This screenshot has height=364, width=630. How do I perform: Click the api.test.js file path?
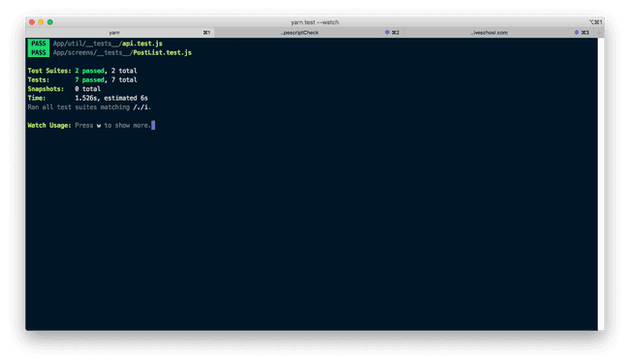pos(108,44)
